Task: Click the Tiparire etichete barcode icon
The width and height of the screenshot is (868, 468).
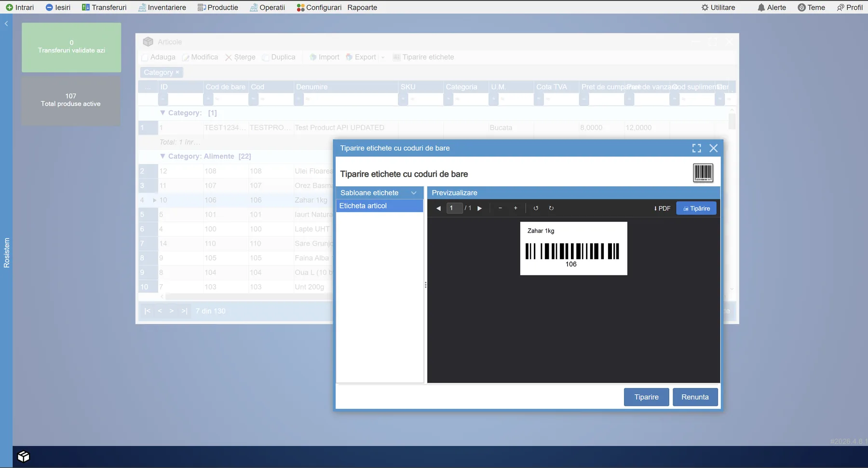Action: point(396,57)
